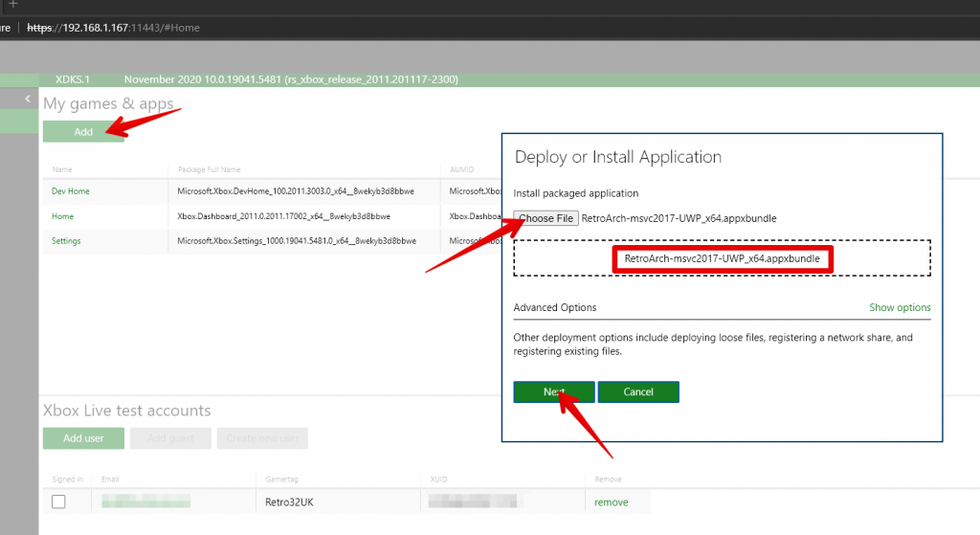Toggle Signed in checkbox for Retro32UK
Screen dimensions: 980x535
[x=58, y=502]
